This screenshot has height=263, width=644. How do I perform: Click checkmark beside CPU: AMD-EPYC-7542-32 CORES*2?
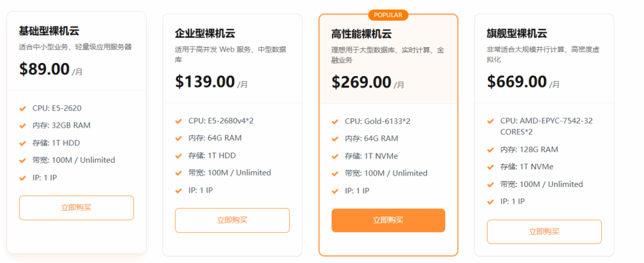491,121
